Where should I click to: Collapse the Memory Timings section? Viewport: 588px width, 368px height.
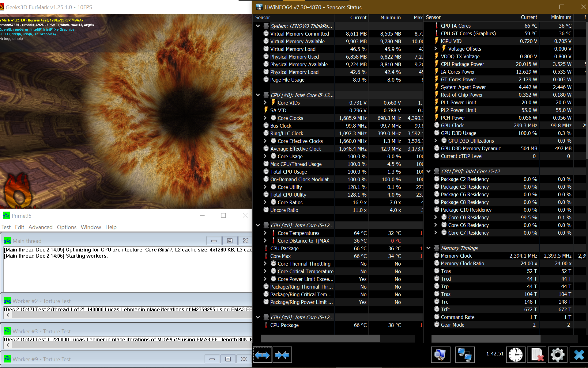[428, 248]
